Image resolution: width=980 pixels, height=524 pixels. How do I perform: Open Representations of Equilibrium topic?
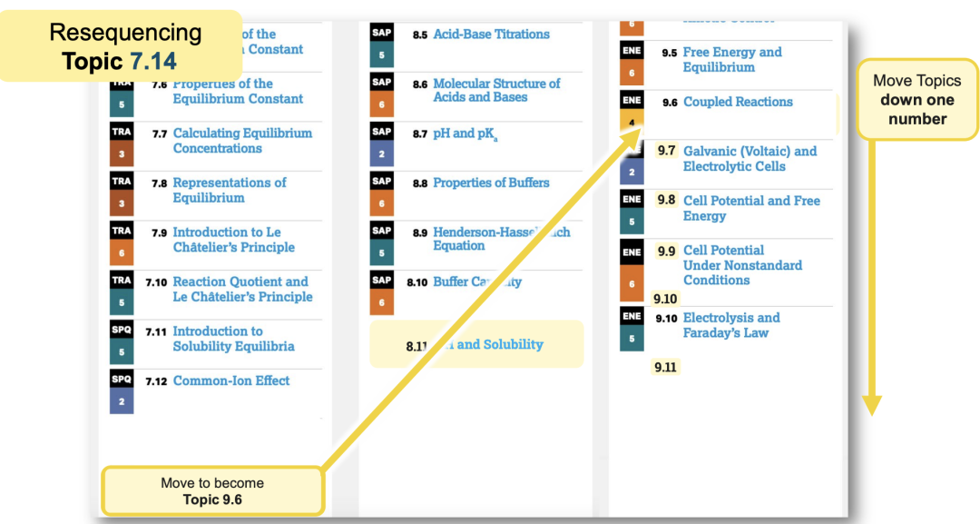(230, 190)
